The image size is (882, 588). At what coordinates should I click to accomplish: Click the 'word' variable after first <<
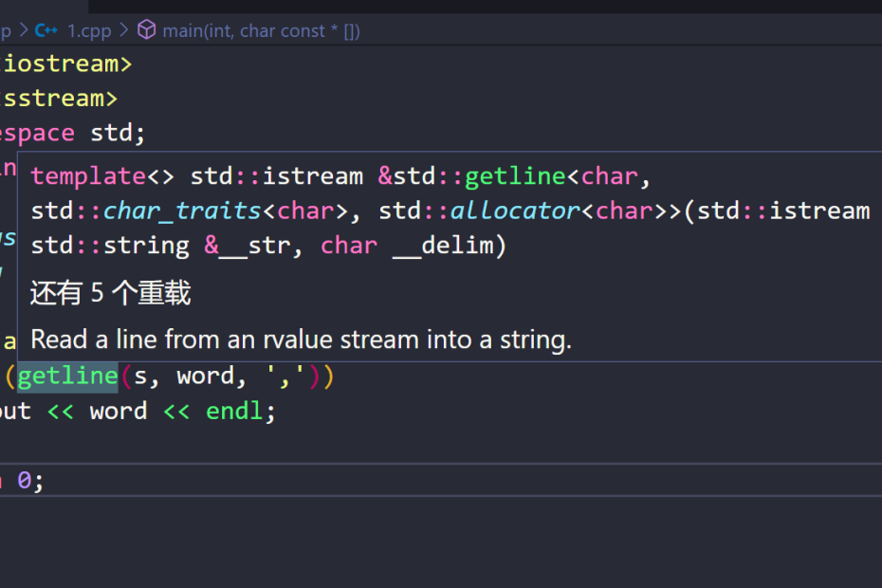[118, 412]
